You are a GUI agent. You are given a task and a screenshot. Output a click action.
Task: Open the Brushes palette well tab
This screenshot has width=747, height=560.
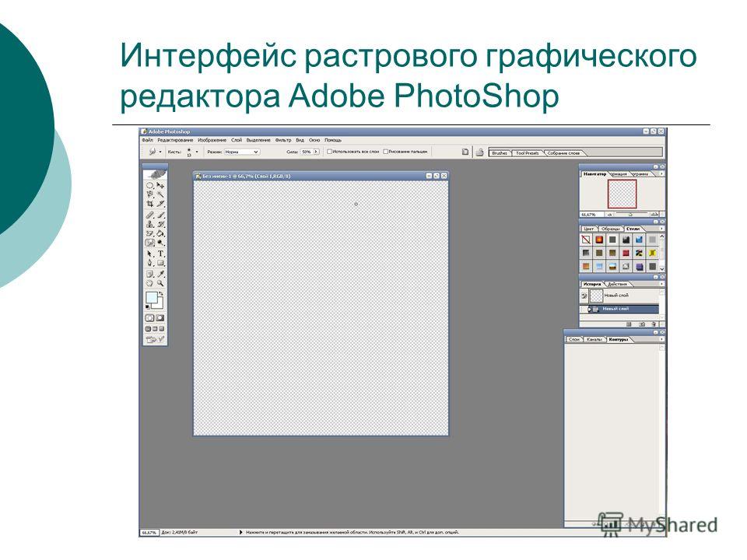pos(500,153)
